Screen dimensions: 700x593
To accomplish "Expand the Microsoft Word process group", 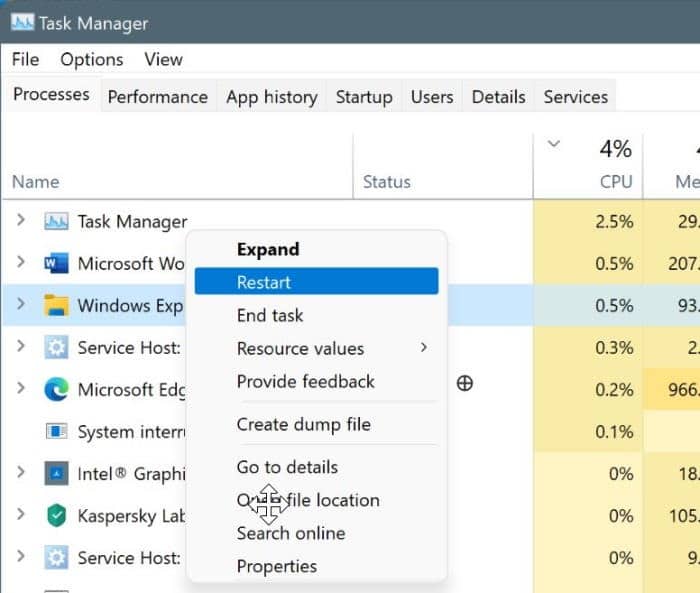I will pyautogui.click(x=21, y=263).
